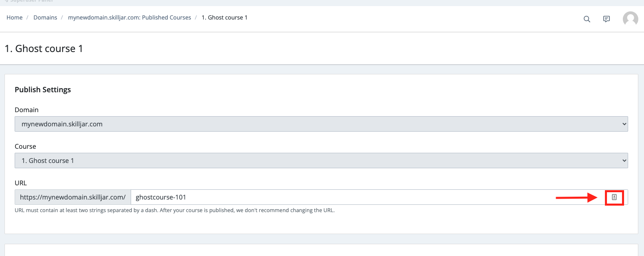The height and width of the screenshot is (256, 644).
Task: Click the Course field label
Action: coord(25,146)
